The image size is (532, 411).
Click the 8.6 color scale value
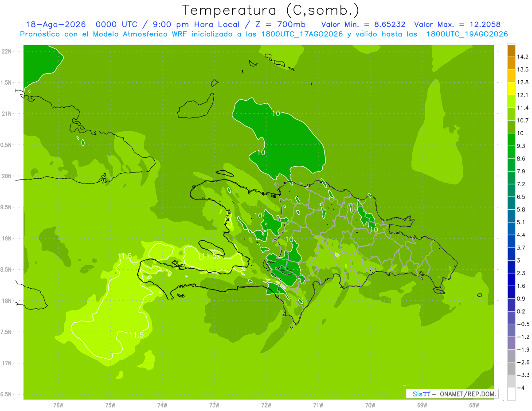click(522, 159)
